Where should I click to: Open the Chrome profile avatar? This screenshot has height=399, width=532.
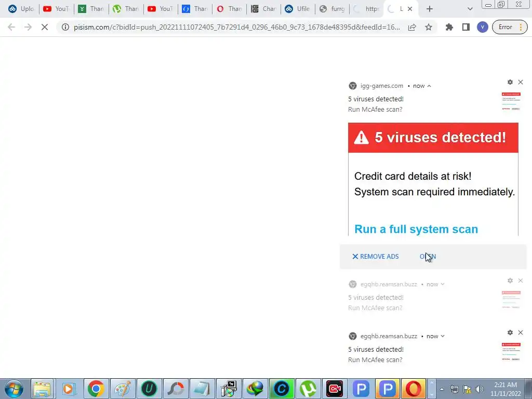point(482,27)
